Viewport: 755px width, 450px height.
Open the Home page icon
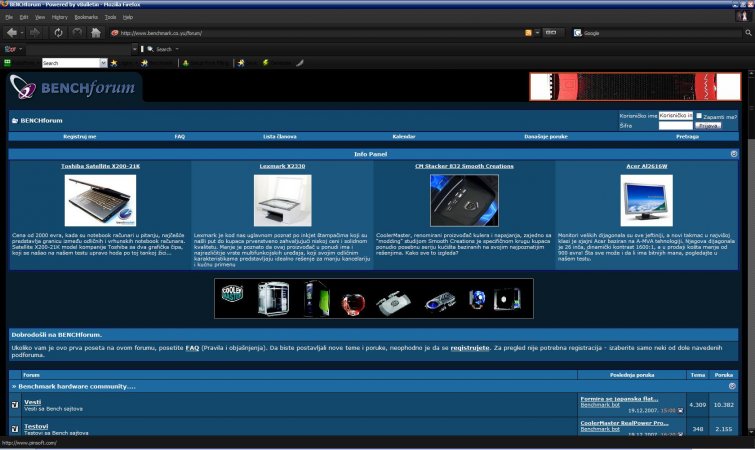tap(96, 33)
